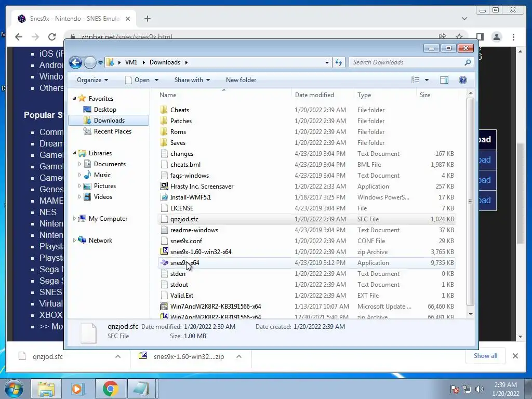This screenshot has height=399, width=532.
Task: Click VM1 in the address breadcrumb
Action: 131,62
